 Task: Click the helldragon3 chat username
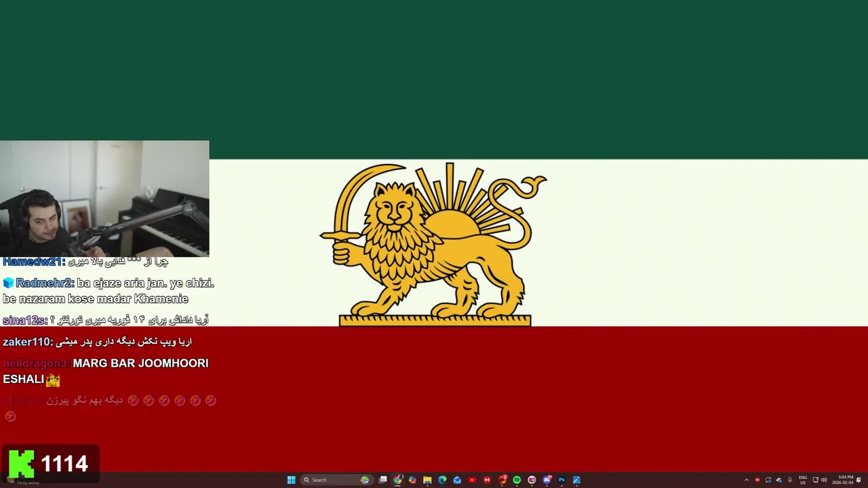click(x=36, y=363)
